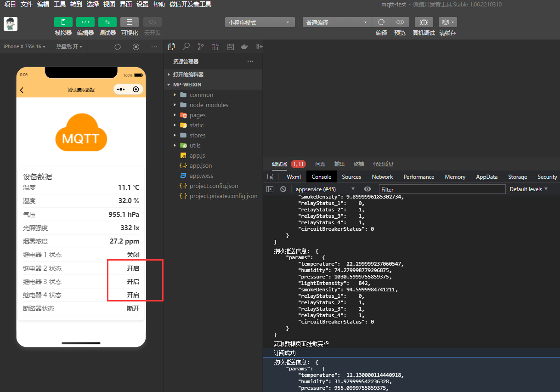This screenshot has height=392, width=560.
Task: Click the search icon above 资源管理器
Action: (186, 46)
